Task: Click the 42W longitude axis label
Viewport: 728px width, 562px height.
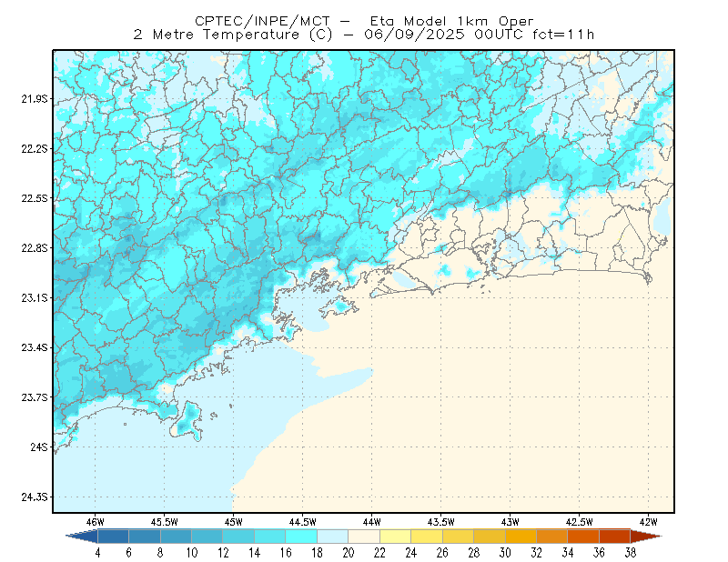Action: [648, 522]
